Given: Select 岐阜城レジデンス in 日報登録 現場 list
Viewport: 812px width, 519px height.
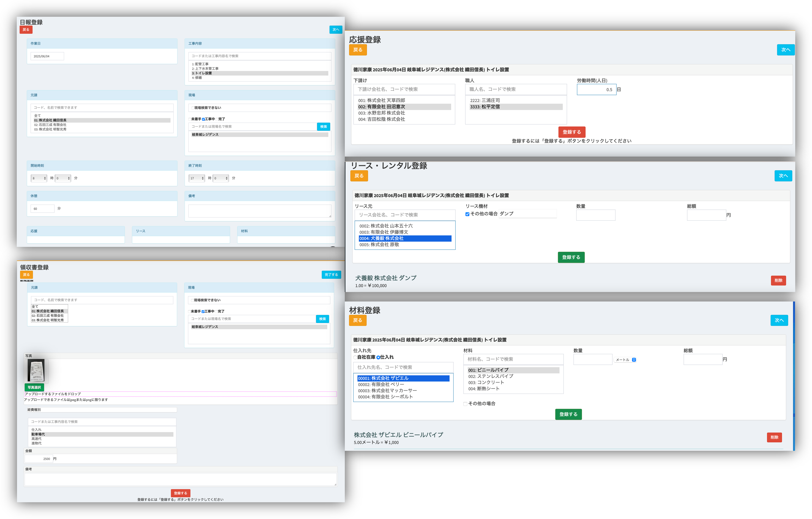Looking at the screenshot, I should click(x=260, y=134).
